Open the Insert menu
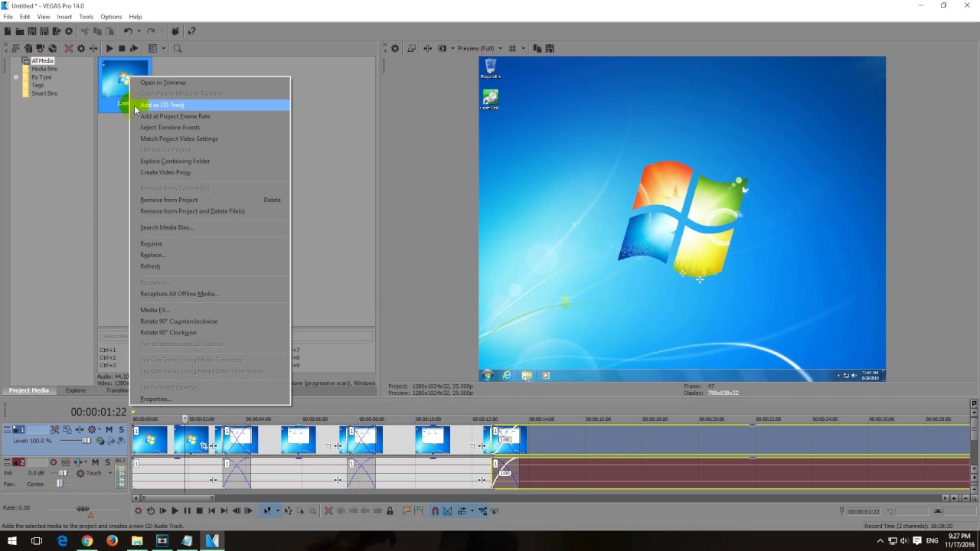 [64, 17]
